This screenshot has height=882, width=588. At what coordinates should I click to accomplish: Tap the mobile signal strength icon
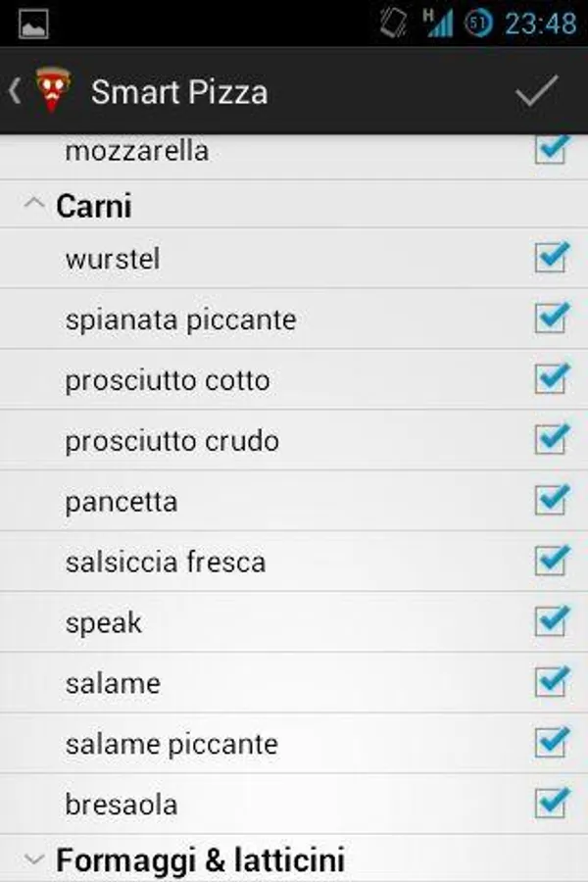pos(438,23)
